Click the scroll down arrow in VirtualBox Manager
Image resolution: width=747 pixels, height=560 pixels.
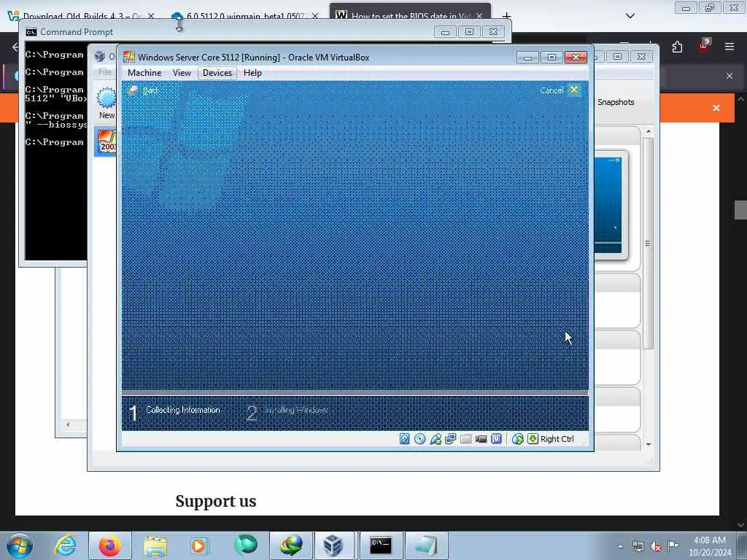pyautogui.click(x=649, y=444)
